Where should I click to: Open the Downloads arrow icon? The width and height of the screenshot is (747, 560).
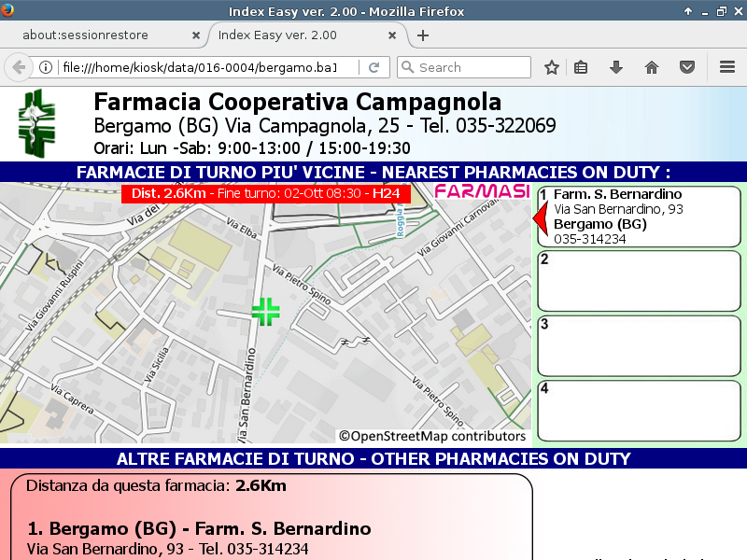(x=615, y=67)
